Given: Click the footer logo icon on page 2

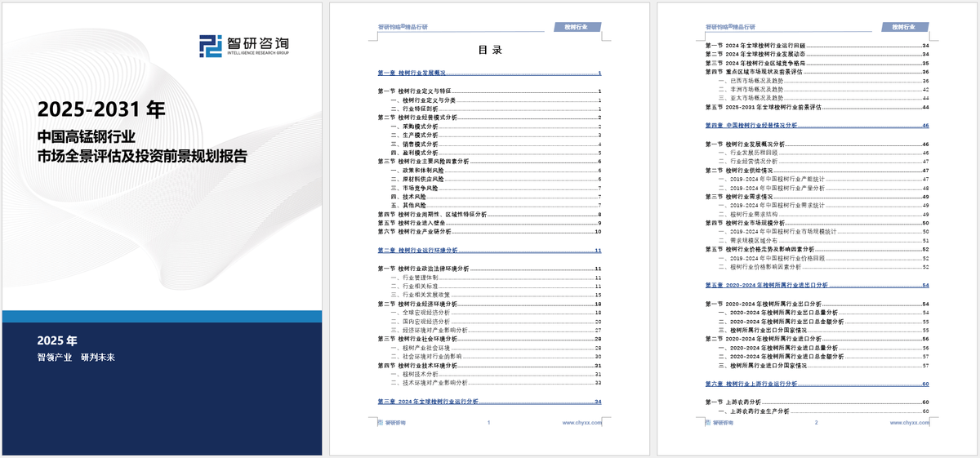Looking at the screenshot, I should pyautogui.click(x=706, y=422).
